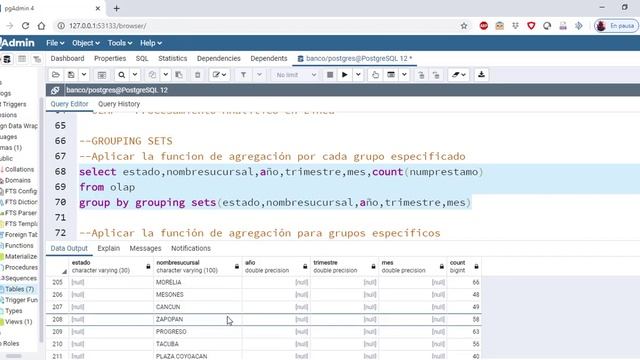The height and width of the screenshot is (360, 640).
Task: Save query file icon
Action: (x=71, y=75)
